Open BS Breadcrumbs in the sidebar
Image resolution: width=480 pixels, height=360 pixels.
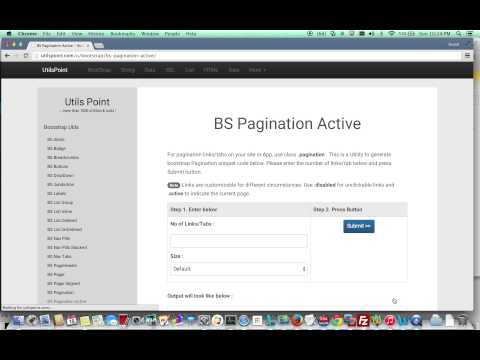tap(63, 157)
